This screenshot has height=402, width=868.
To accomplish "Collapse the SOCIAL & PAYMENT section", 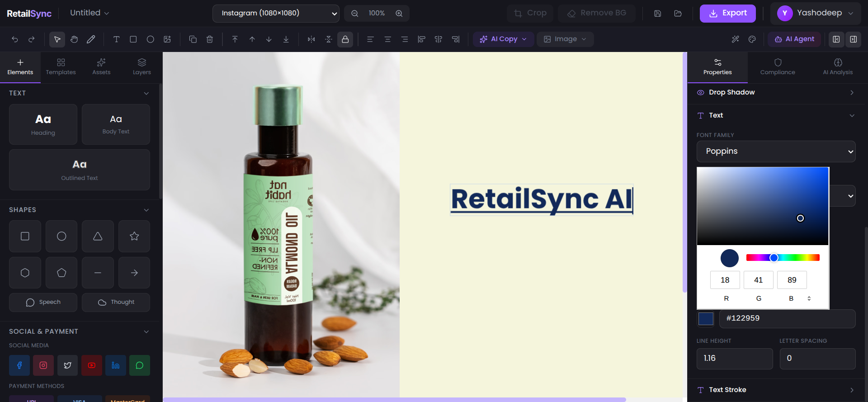I will pyautogui.click(x=146, y=332).
